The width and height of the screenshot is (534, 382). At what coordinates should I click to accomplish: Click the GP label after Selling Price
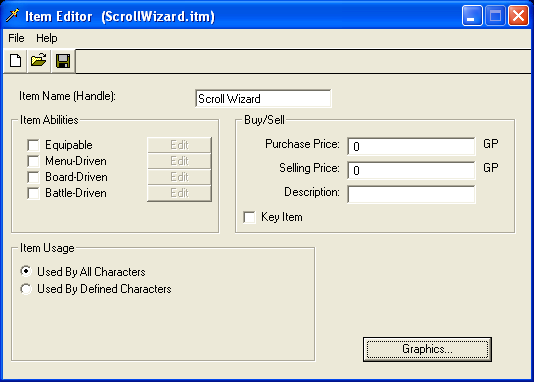tap(491, 168)
